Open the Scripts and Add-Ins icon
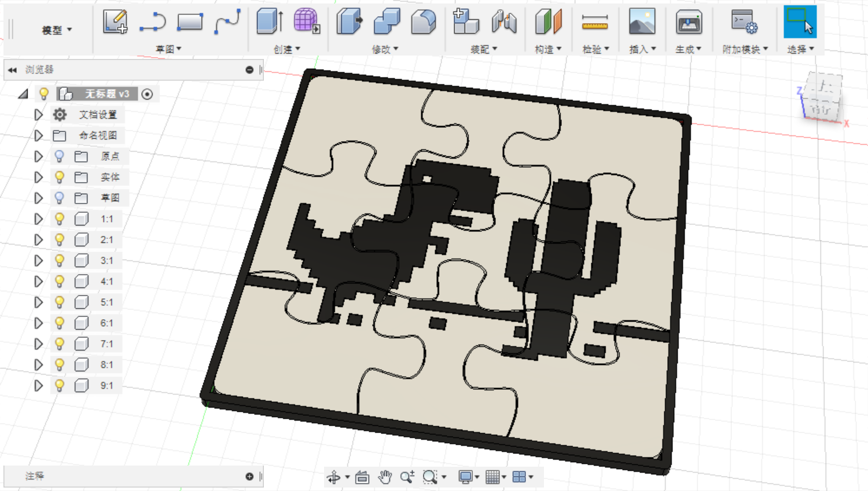The height and width of the screenshot is (491, 868). tap(745, 21)
